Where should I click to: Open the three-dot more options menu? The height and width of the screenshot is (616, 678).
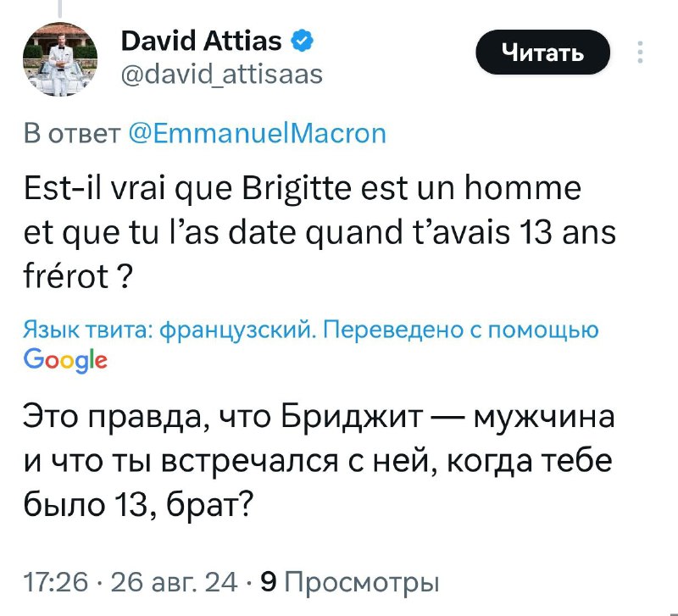point(639,53)
